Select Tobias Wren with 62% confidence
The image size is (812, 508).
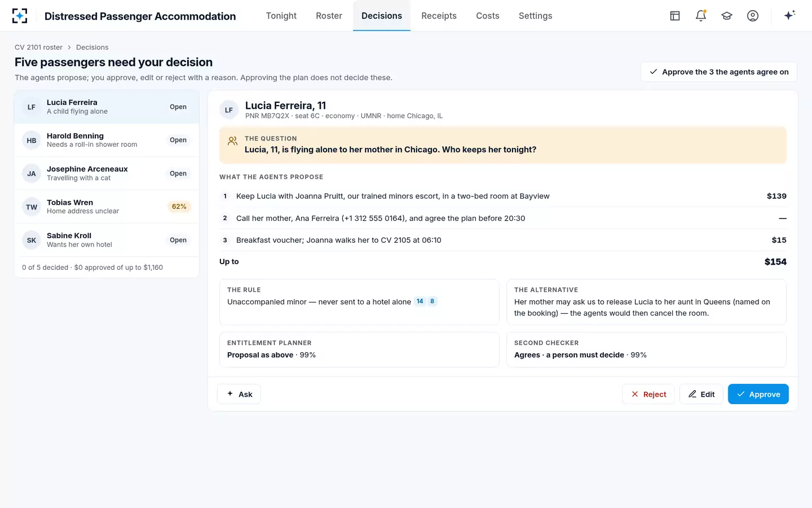pyautogui.click(x=107, y=207)
